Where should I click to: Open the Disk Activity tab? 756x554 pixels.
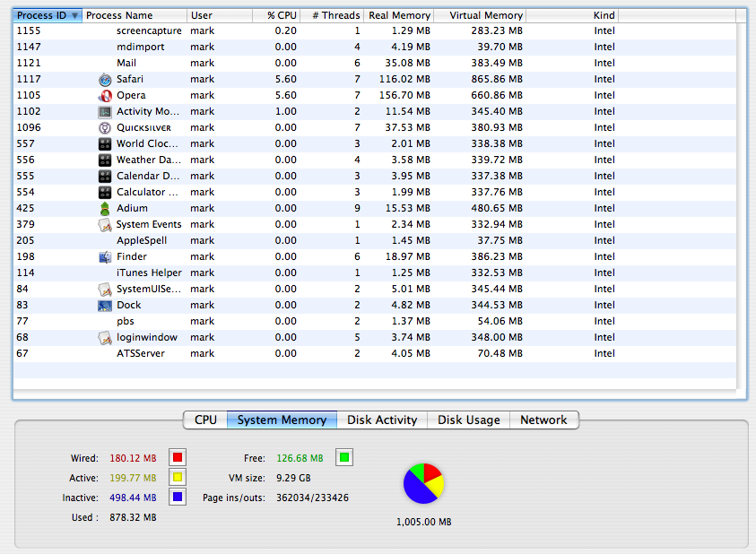click(x=382, y=420)
